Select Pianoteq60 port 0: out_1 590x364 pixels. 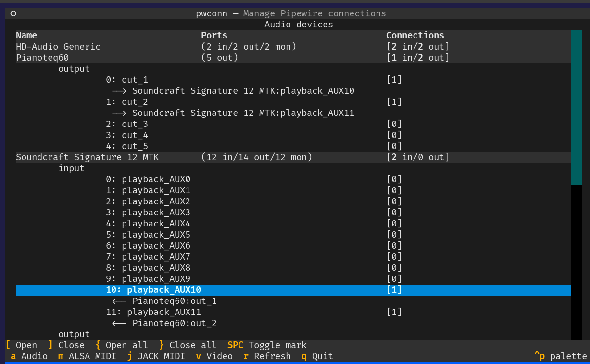(x=293, y=80)
